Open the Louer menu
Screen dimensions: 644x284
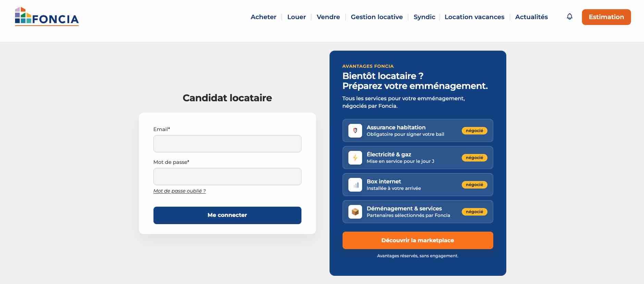tap(297, 17)
